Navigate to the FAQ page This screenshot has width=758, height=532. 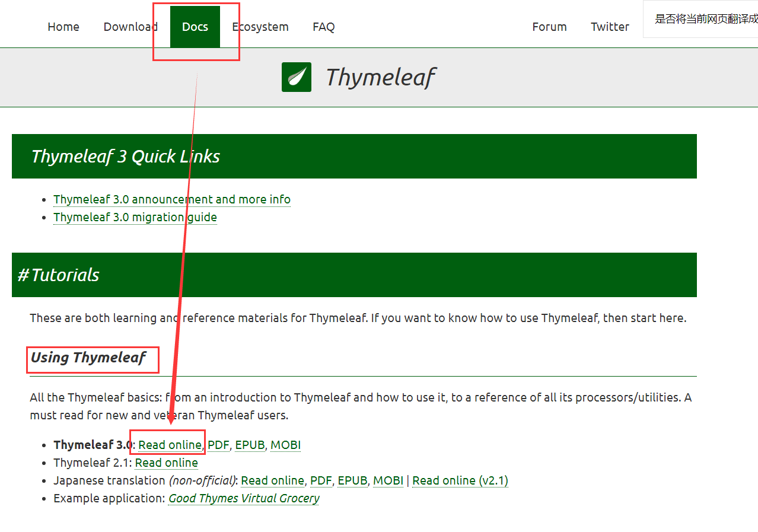click(324, 27)
